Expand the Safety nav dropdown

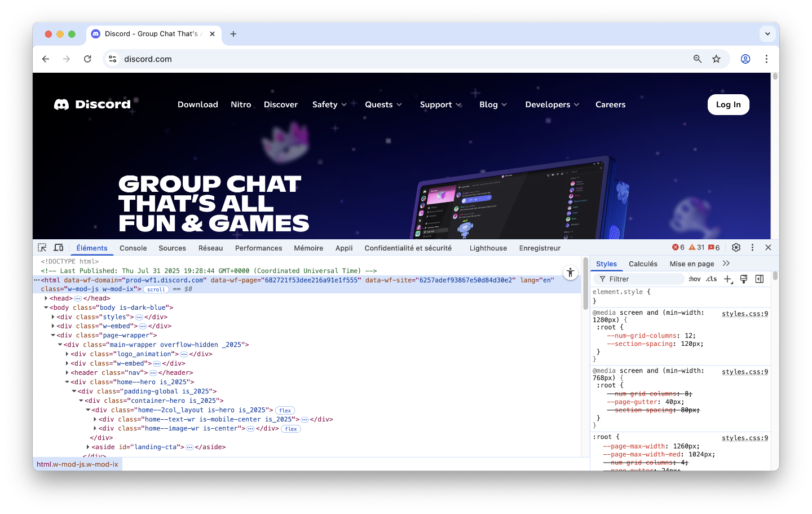[x=330, y=104]
